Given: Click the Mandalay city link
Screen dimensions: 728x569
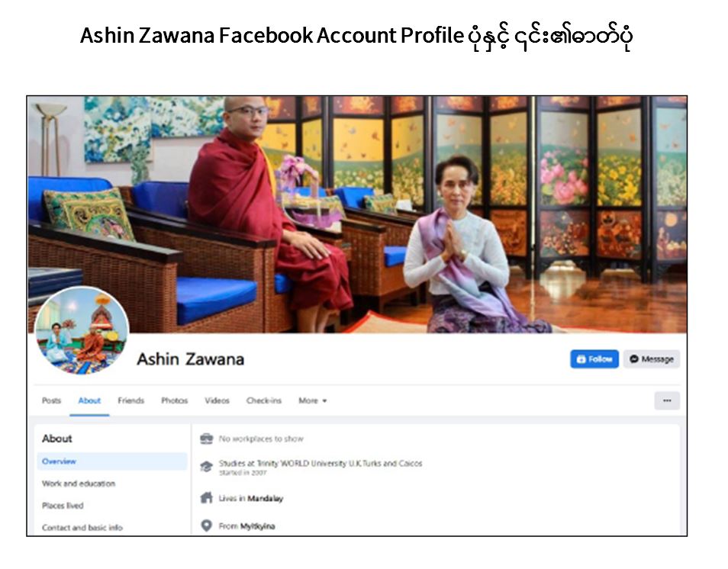Looking at the screenshot, I should point(265,499).
